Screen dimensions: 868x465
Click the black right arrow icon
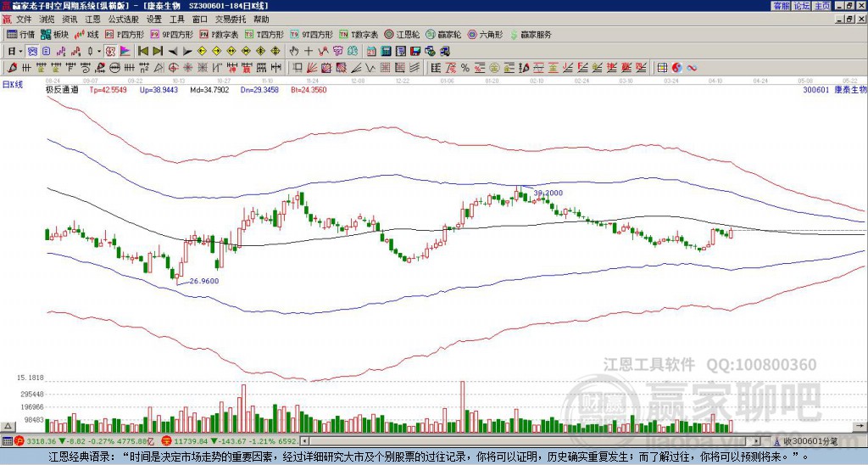coord(187,52)
